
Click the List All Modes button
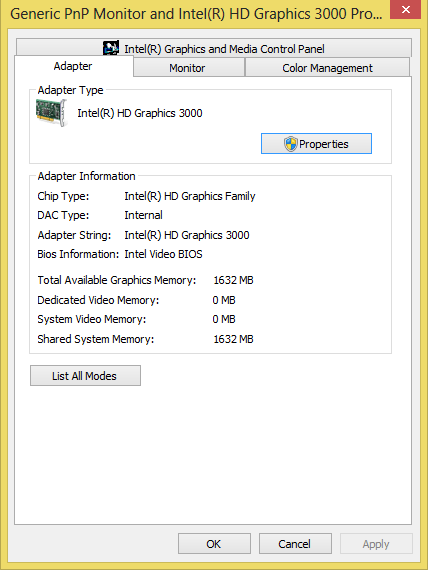coord(85,376)
